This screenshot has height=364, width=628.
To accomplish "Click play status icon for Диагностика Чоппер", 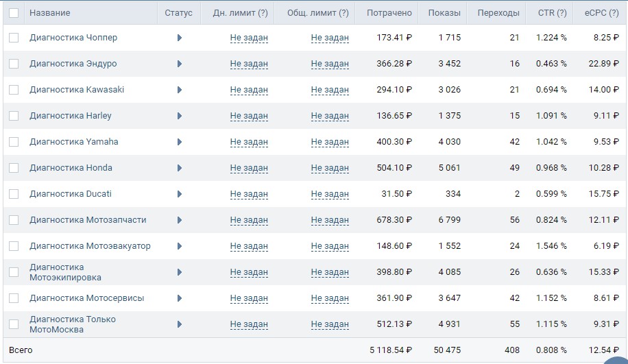I will coord(180,38).
